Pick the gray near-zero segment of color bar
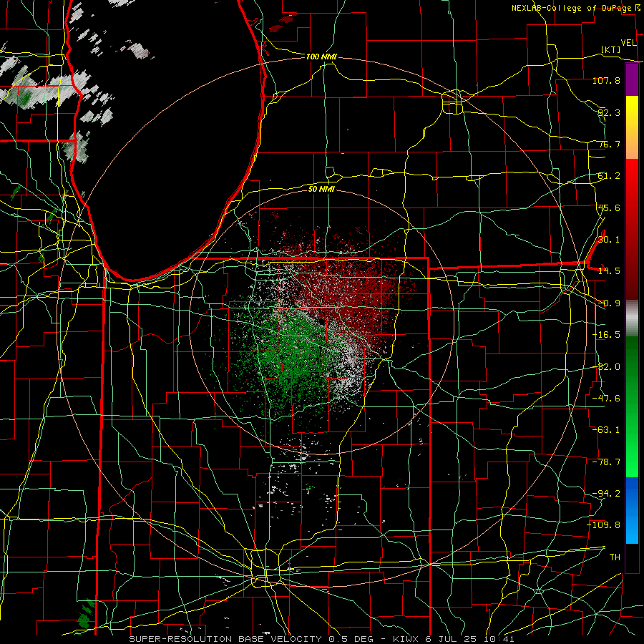The height and width of the screenshot is (644, 644). click(x=632, y=318)
